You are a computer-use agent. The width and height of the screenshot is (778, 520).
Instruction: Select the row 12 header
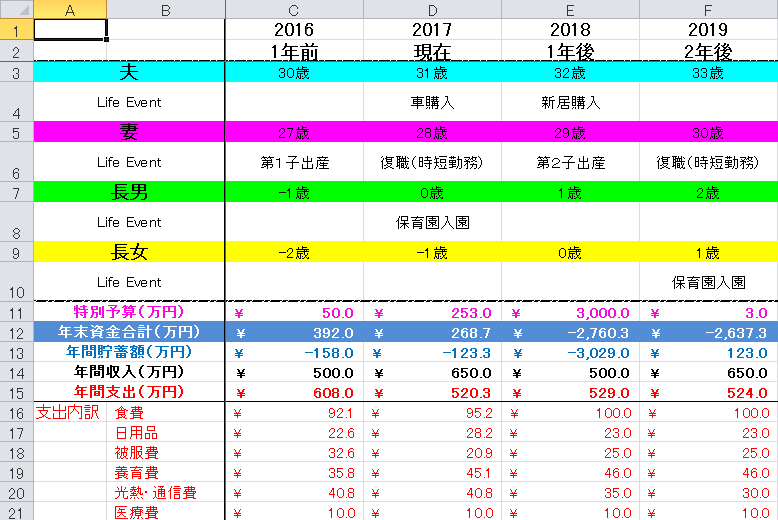(16, 332)
